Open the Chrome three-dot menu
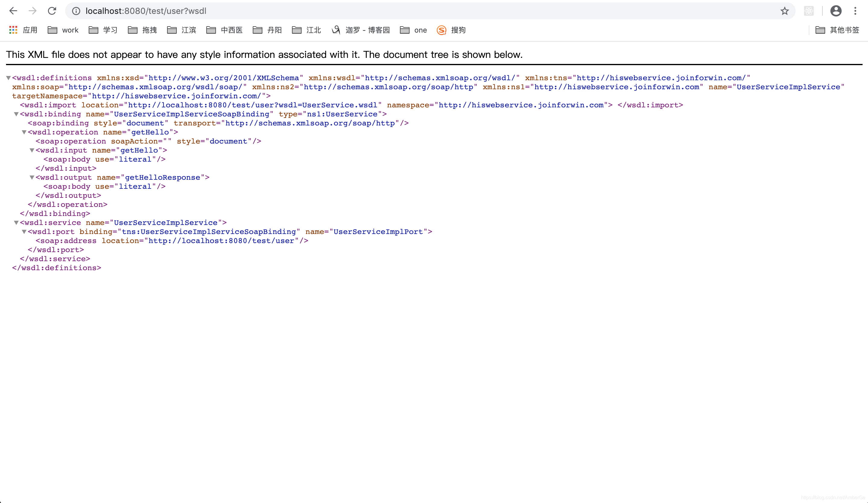Viewport: 868px width, 503px height. pyautogui.click(x=855, y=11)
